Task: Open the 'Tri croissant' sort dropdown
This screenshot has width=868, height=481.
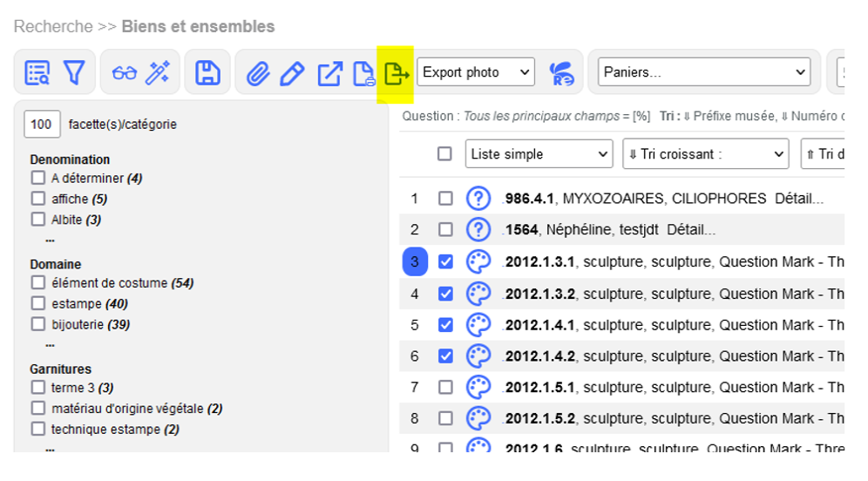Action: pyautogui.click(x=705, y=154)
